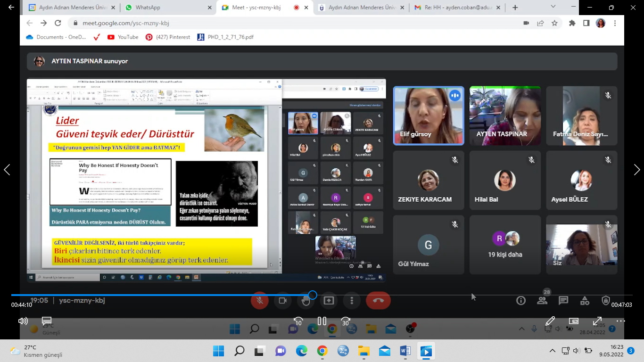Go back using the top-left arrow
This screenshot has width=644, height=362.
coord(11,8)
